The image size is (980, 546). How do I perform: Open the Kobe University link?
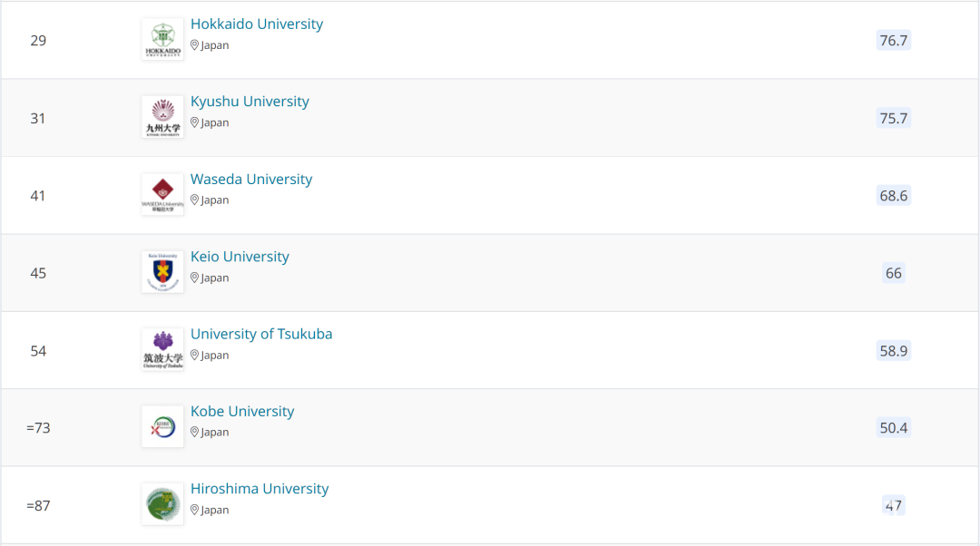pyautogui.click(x=242, y=411)
